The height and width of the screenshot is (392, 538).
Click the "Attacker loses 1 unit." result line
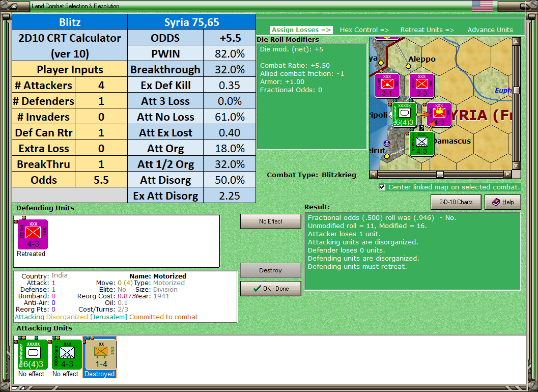click(344, 234)
